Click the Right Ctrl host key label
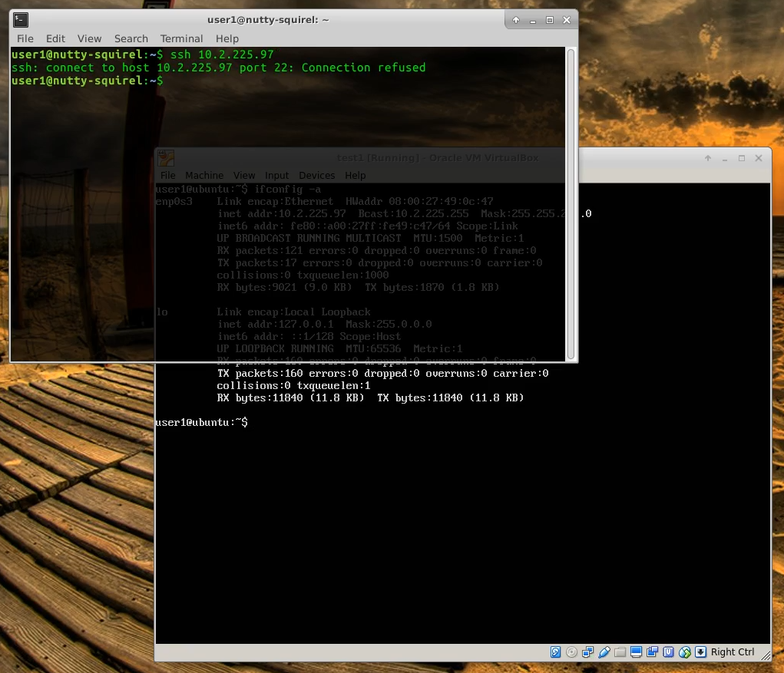784x673 pixels. pos(733,652)
